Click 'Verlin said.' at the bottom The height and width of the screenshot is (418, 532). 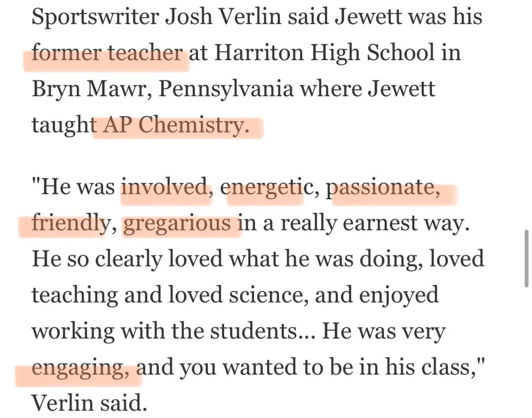(x=90, y=403)
